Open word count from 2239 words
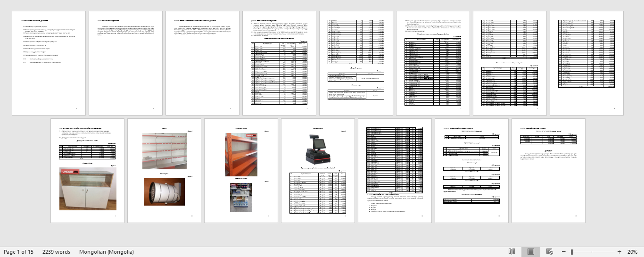The image size is (644, 257). (56, 252)
